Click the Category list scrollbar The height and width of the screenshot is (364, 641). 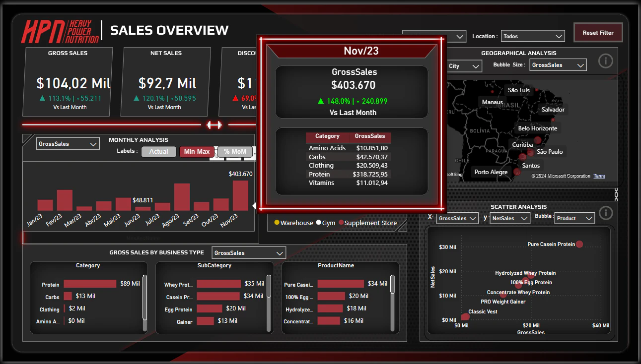point(145,298)
